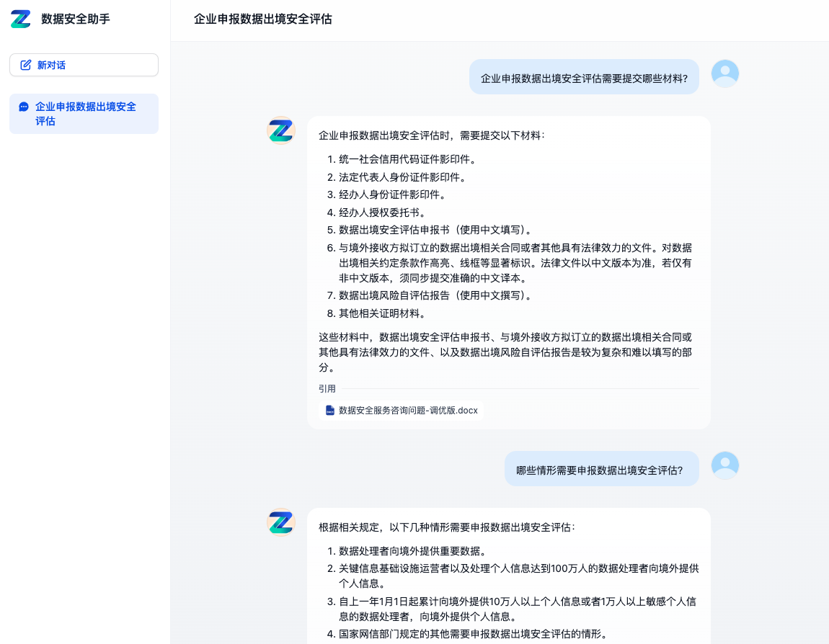Click assistant Z avatar of second answer
Image resolution: width=829 pixels, height=644 pixels.
280,522
